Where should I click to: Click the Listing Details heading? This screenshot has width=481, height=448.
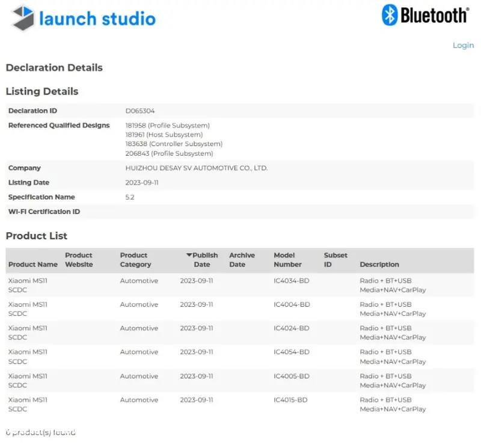pyautogui.click(x=42, y=91)
